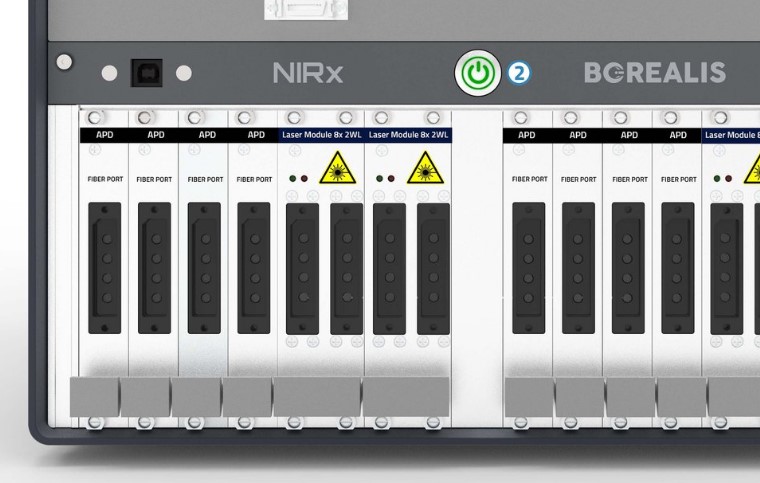Click the first 'Laser Module 8x 2WL' label
This screenshot has height=483, width=760.
tap(321, 135)
